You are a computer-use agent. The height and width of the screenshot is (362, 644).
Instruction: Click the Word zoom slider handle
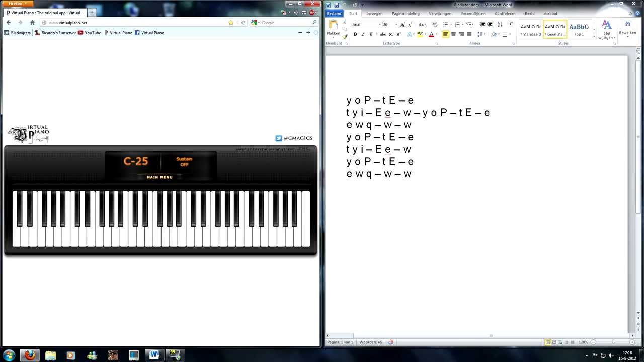pos(613,342)
